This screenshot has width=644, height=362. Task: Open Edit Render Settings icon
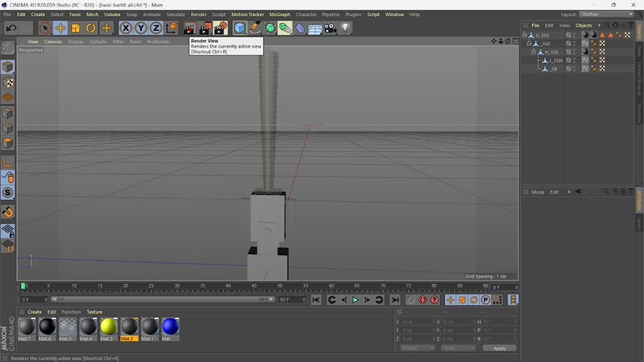tap(221, 28)
